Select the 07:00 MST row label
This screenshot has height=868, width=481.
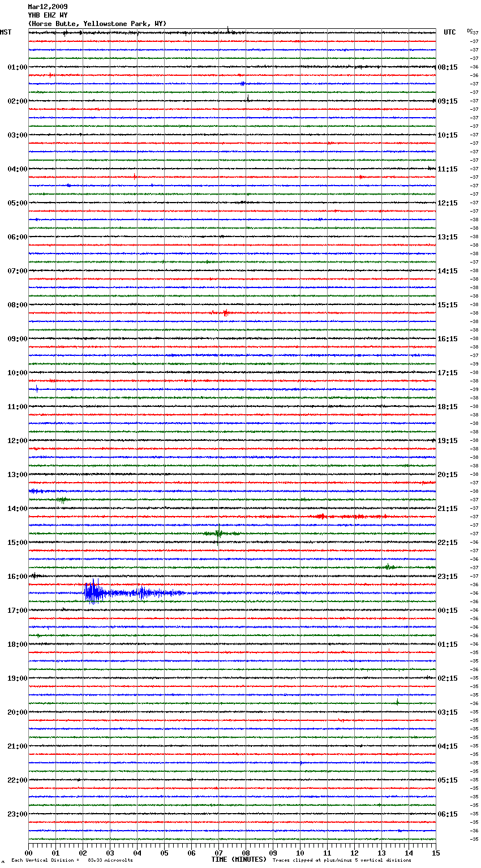18,271
